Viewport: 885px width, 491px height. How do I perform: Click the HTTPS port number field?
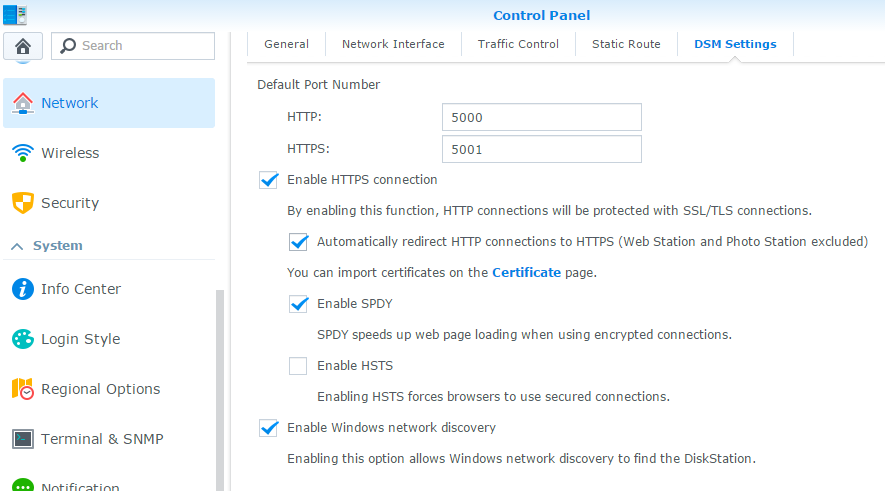click(541, 149)
